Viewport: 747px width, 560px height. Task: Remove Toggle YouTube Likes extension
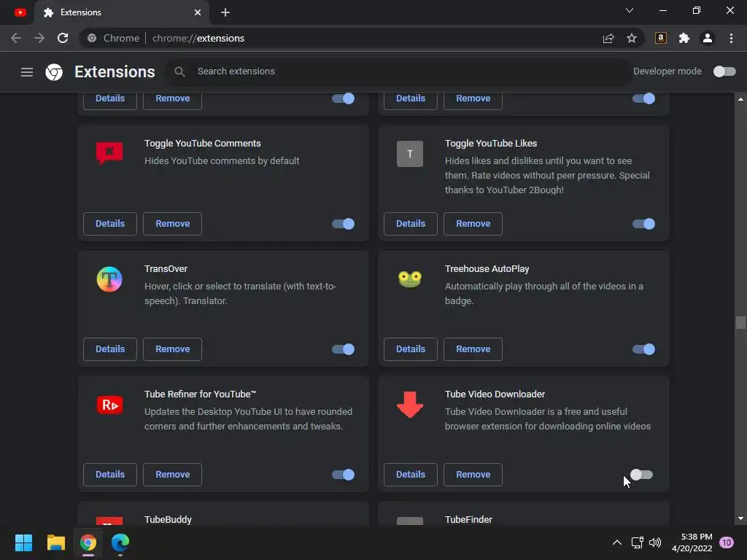(x=473, y=224)
